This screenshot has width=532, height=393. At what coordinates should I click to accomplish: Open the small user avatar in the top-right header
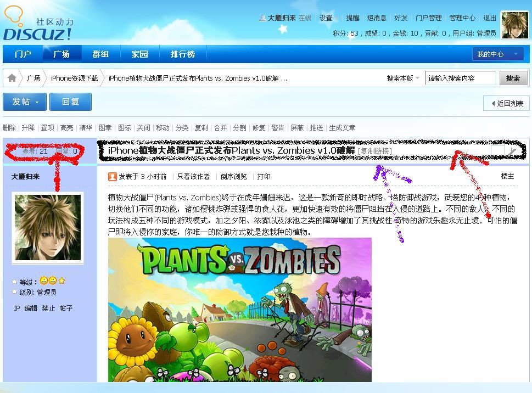coord(515,25)
